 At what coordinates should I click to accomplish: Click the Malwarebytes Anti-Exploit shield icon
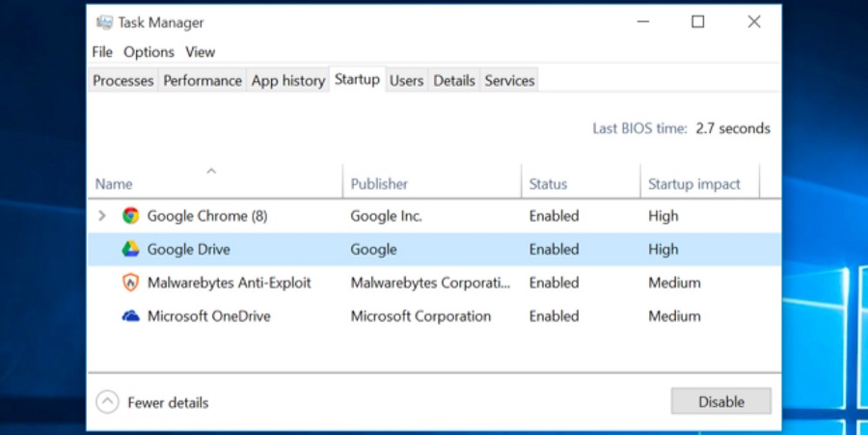(x=130, y=283)
